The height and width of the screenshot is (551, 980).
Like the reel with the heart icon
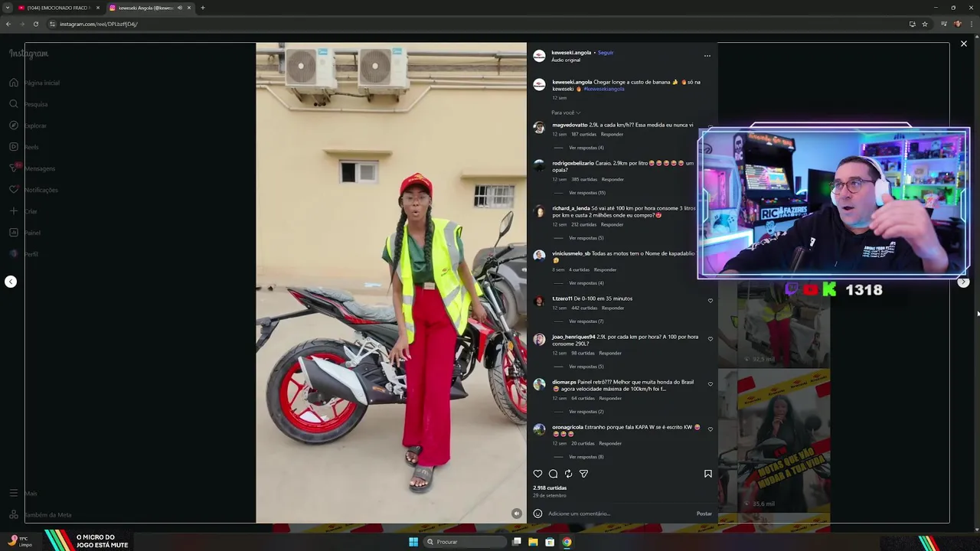coord(537,474)
